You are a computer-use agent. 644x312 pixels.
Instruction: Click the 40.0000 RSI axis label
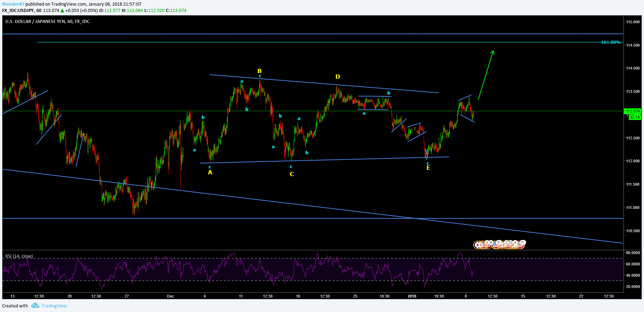point(633,275)
